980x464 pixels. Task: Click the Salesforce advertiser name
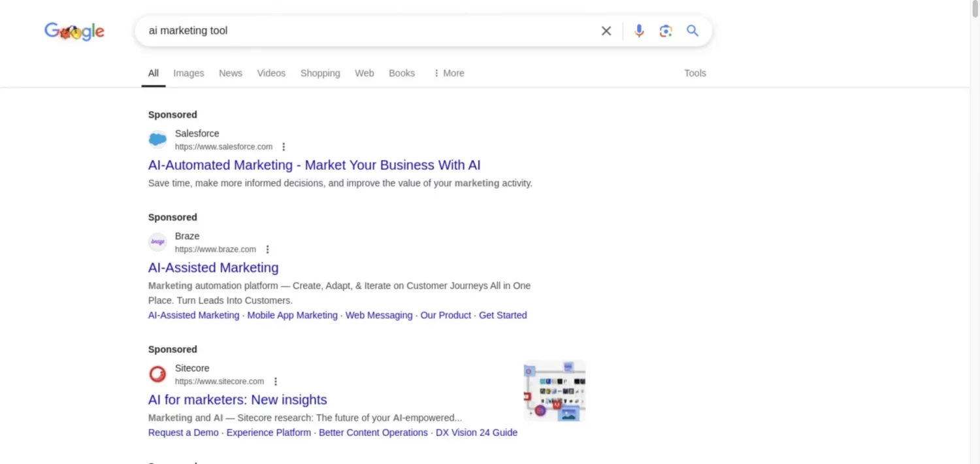click(197, 133)
